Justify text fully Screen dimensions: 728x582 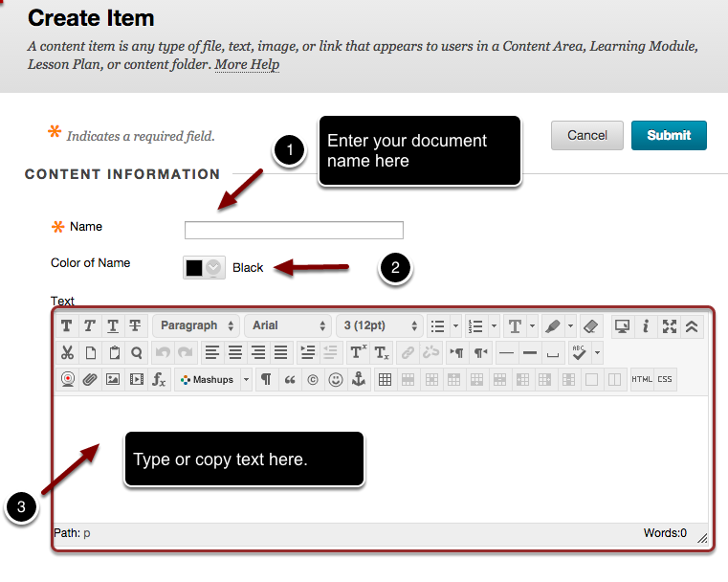coord(280,353)
